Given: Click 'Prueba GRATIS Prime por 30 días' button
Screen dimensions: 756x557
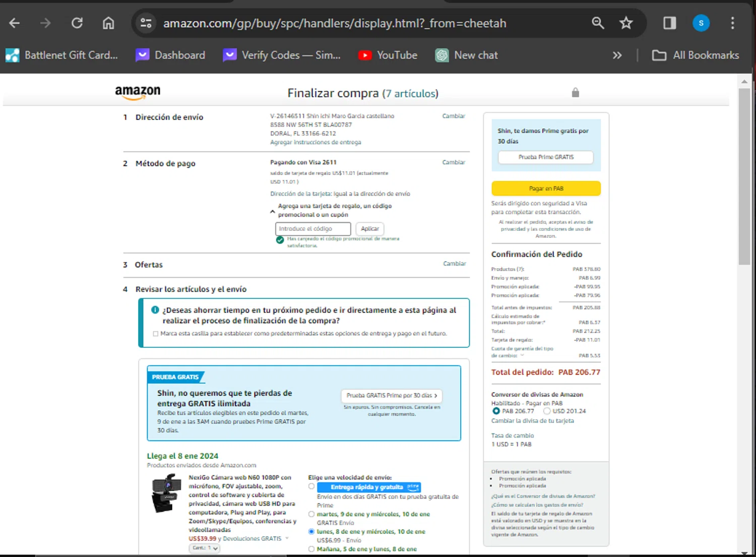Looking at the screenshot, I should coord(392,396).
